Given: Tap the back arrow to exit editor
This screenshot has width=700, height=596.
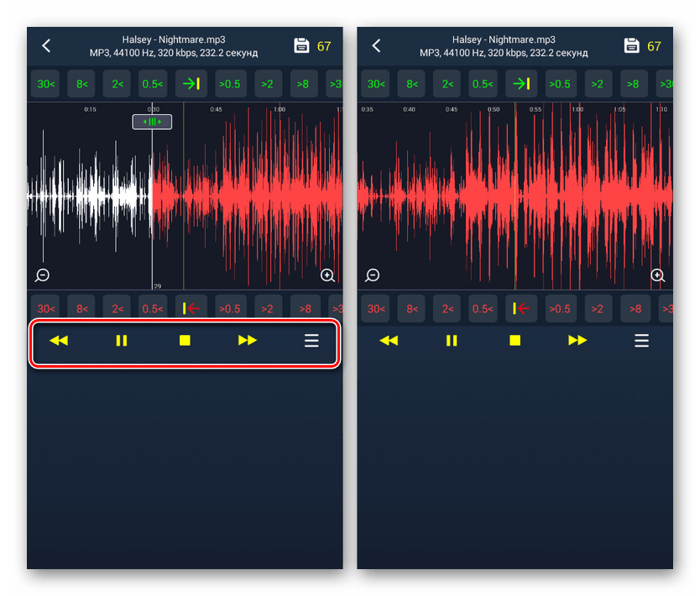Looking at the screenshot, I should 46,45.
